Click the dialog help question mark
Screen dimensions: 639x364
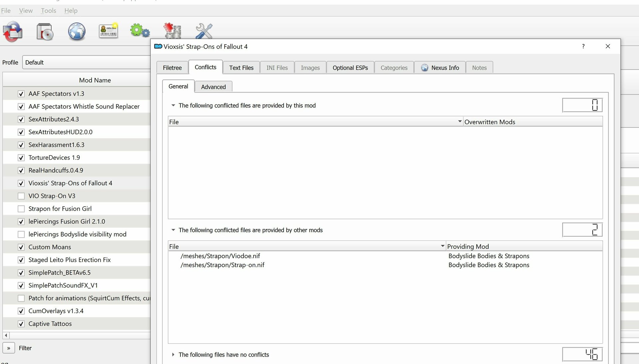tap(583, 46)
